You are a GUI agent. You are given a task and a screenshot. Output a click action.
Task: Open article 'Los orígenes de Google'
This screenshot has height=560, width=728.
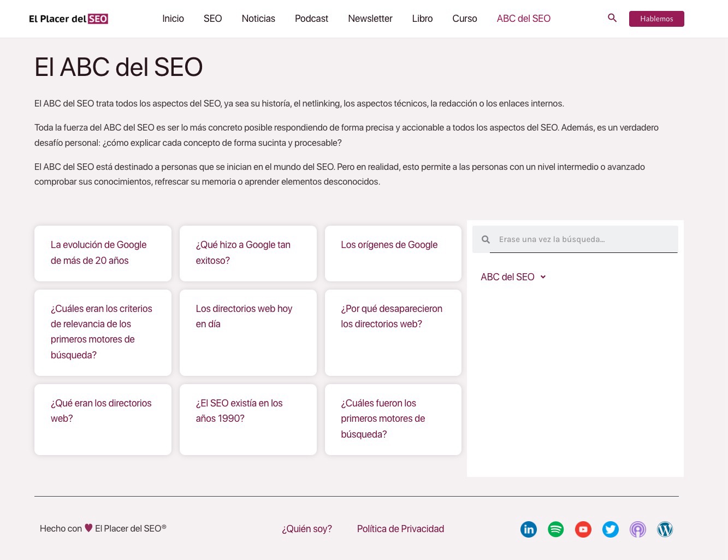coord(389,245)
